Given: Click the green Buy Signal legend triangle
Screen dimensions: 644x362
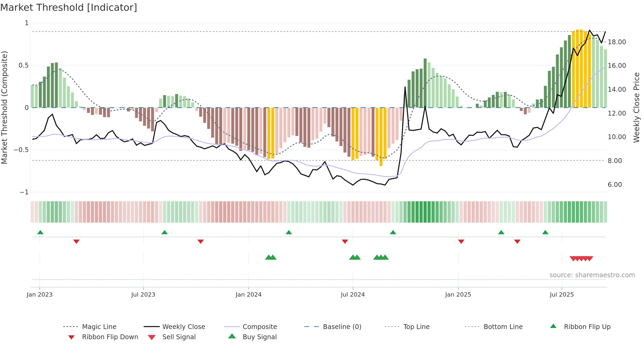Looking at the screenshot, I should coord(232,336).
